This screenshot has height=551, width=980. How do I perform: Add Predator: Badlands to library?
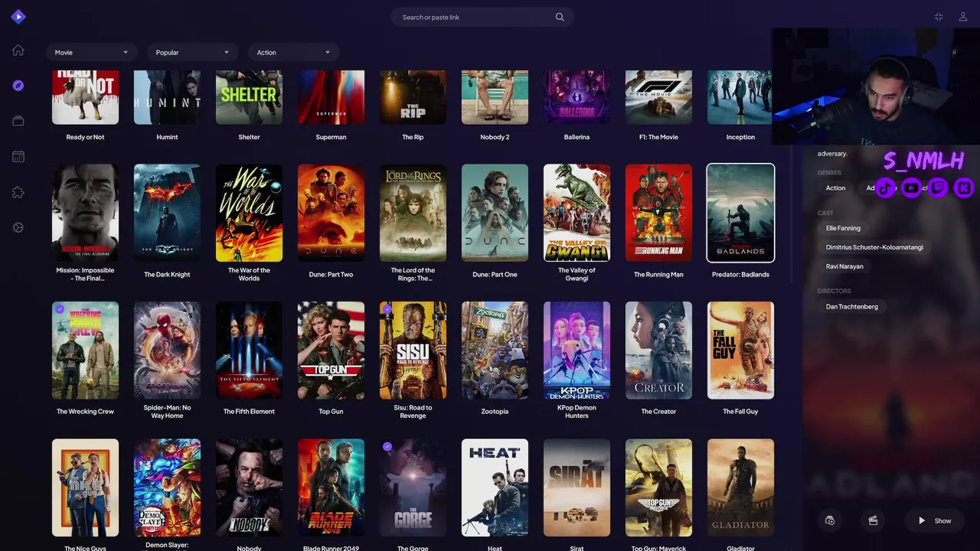830,520
